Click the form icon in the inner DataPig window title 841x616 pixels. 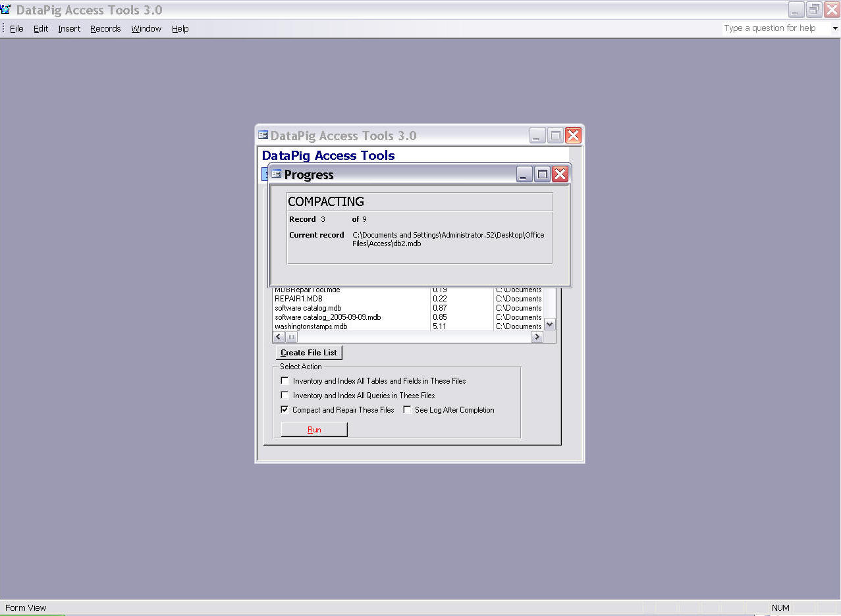tap(263, 136)
